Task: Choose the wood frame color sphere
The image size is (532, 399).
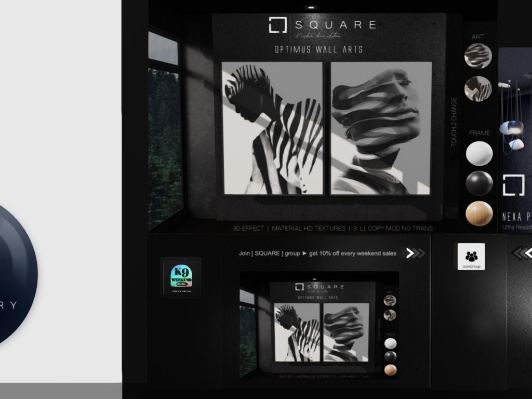Action: (x=479, y=214)
